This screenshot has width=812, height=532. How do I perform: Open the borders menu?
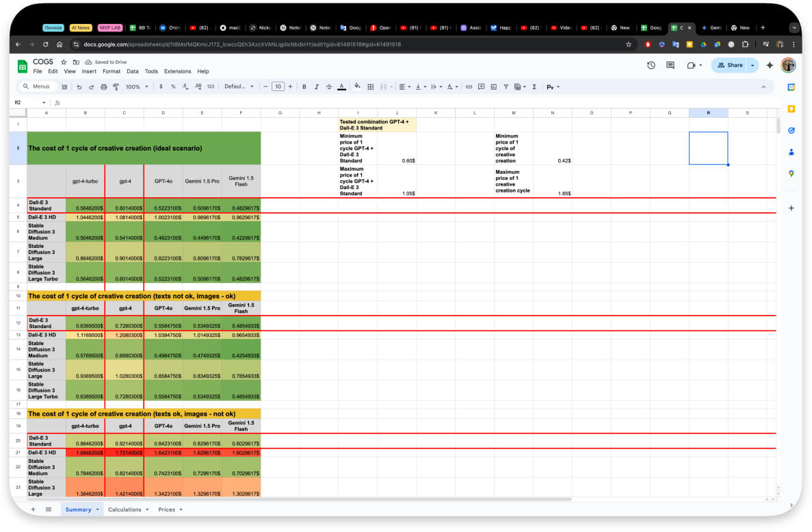370,87
